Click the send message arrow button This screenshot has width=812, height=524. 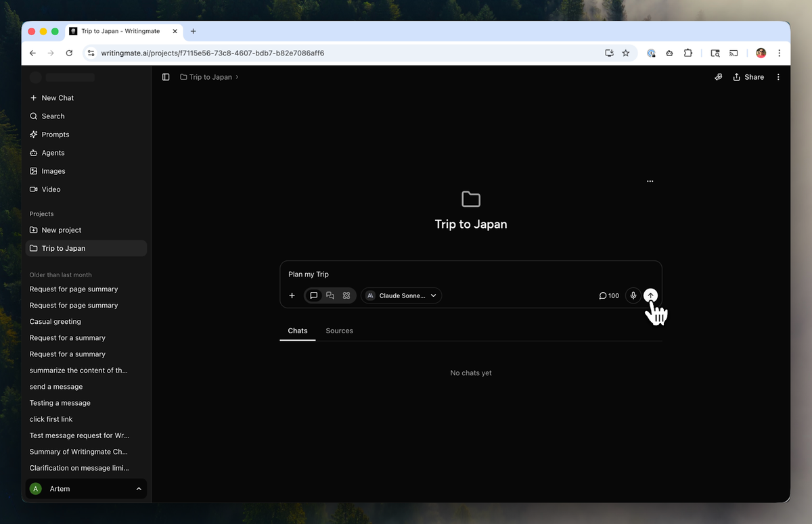tap(650, 295)
